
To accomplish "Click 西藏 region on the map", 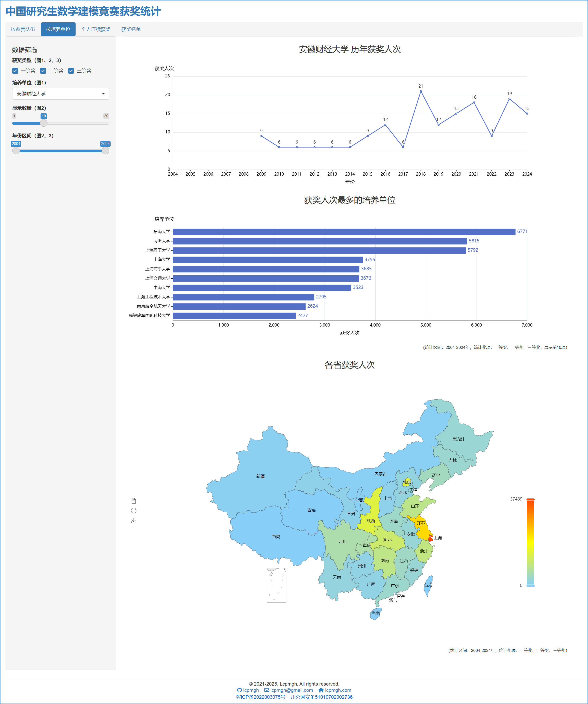I will [x=276, y=536].
